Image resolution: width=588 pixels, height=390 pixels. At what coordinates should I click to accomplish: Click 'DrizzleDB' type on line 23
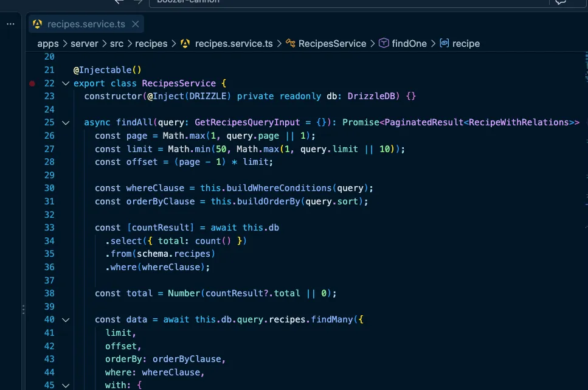click(x=372, y=96)
